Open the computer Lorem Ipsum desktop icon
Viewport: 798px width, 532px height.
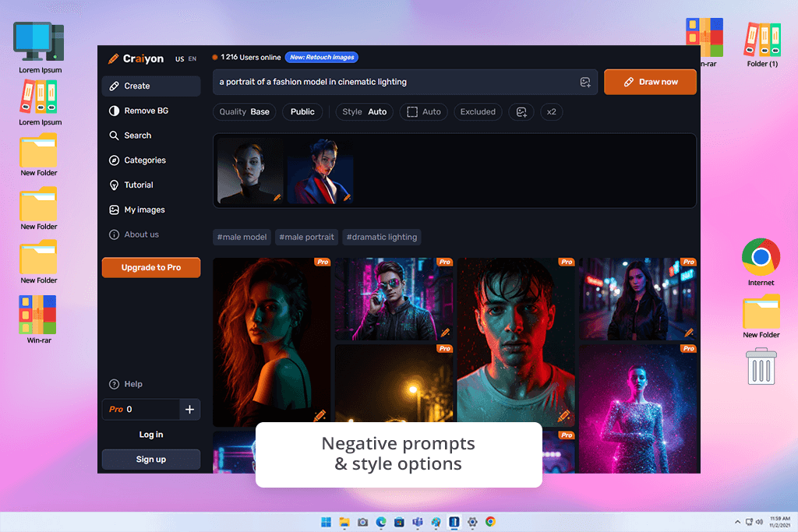click(x=40, y=48)
